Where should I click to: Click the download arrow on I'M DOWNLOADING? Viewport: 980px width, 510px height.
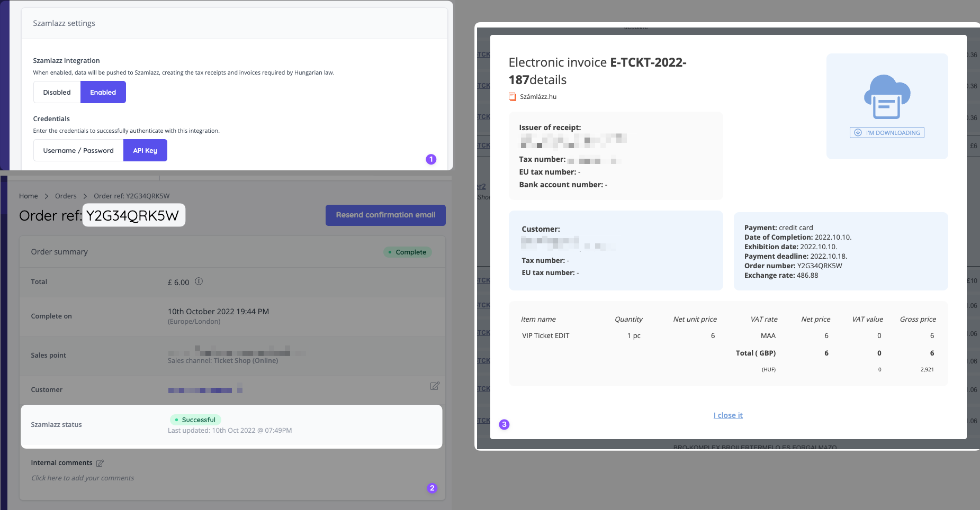pos(858,132)
